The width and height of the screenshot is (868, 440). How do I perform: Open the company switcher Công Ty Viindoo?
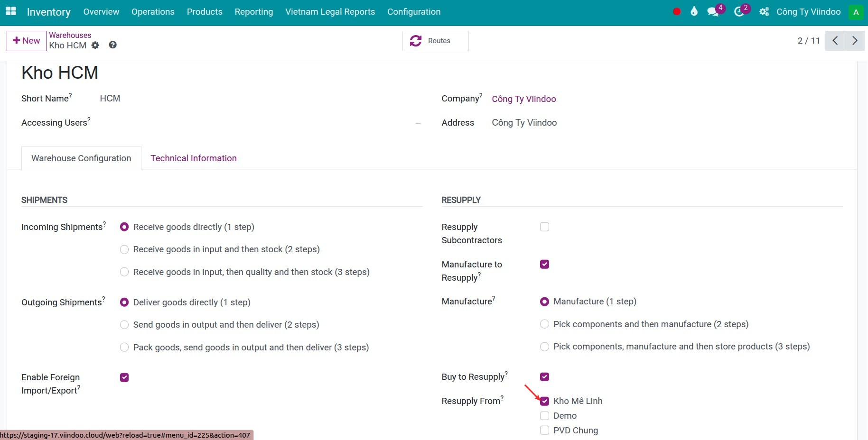point(808,12)
